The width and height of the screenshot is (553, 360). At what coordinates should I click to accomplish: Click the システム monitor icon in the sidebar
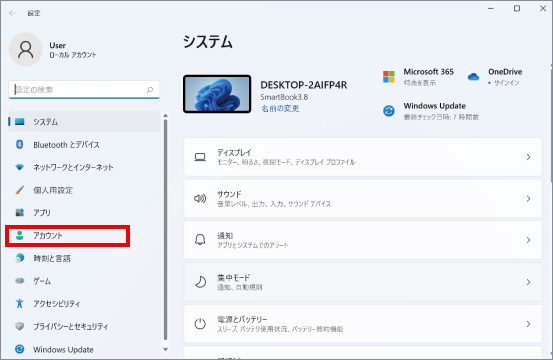[x=20, y=122]
